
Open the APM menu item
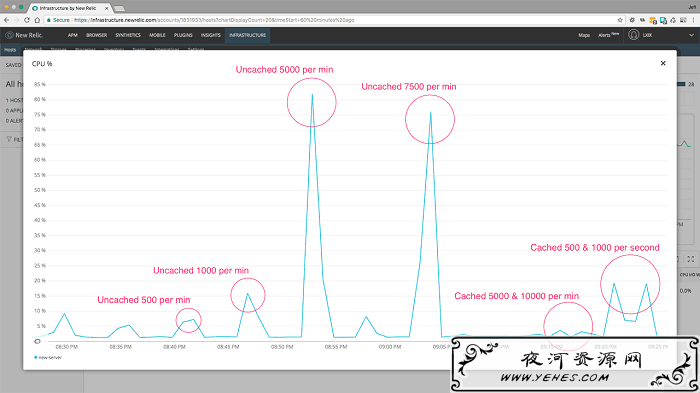pyautogui.click(x=73, y=35)
